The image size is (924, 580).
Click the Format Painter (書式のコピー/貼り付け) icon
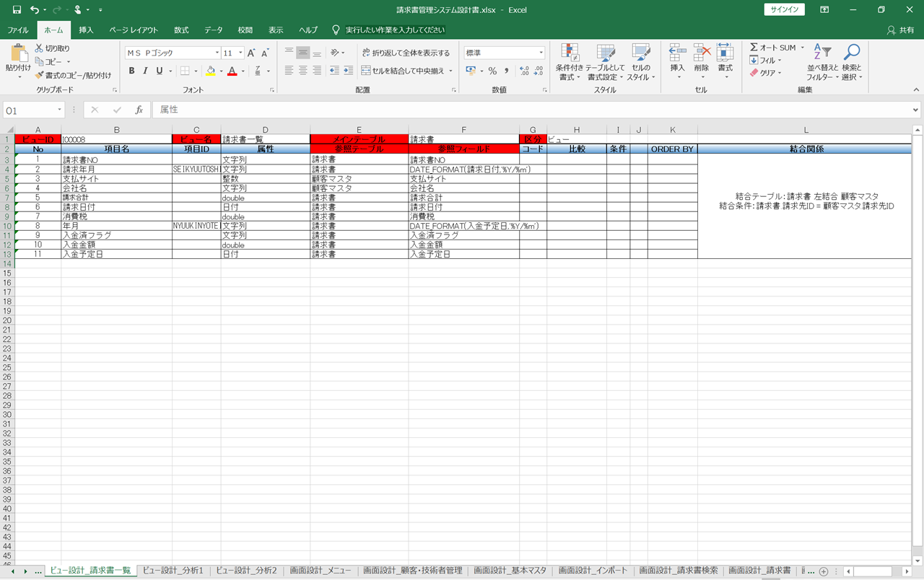[40, 75]
